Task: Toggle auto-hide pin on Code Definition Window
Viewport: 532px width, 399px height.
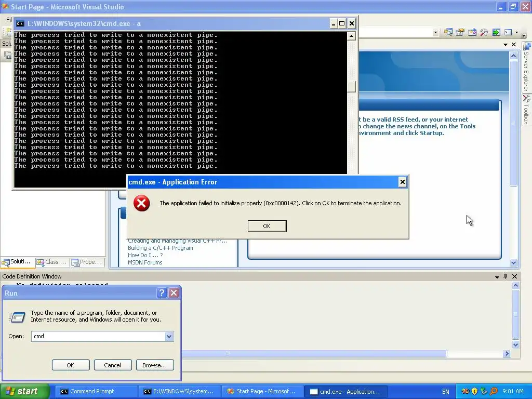Action: (x=505, y=276)
